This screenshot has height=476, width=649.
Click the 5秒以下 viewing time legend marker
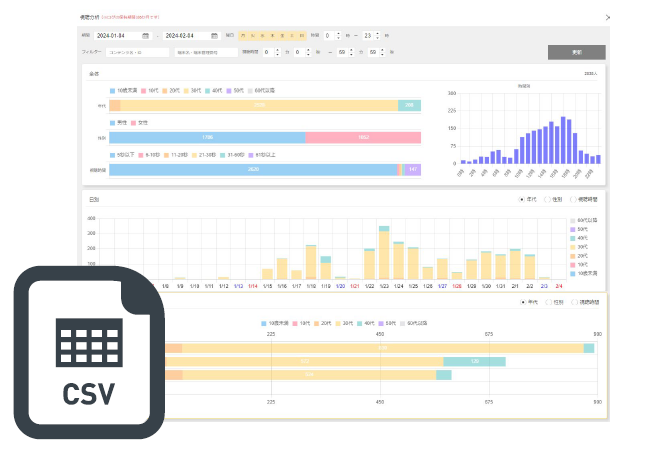[x=113, y=155]
